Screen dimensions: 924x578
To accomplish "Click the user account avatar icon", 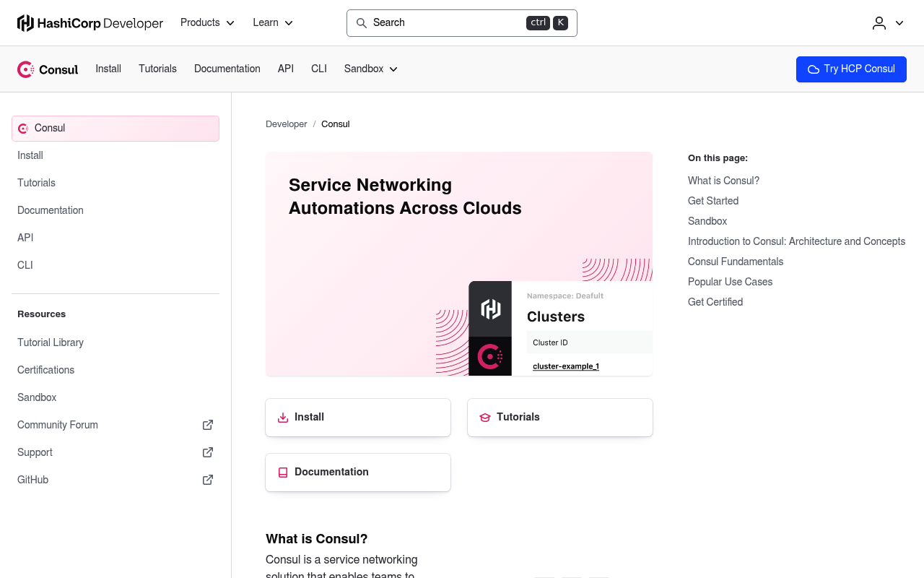I will point(879,23).
